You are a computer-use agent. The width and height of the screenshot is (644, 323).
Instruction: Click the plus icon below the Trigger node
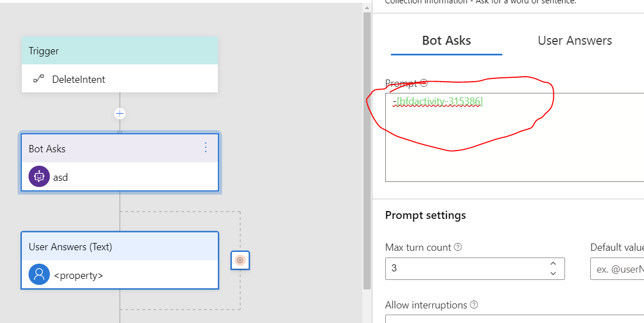coord(119,113)
